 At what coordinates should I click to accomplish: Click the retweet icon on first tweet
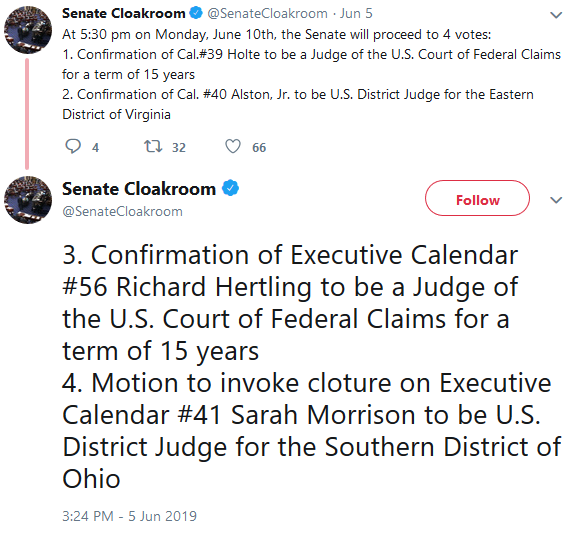click(153, 147)
